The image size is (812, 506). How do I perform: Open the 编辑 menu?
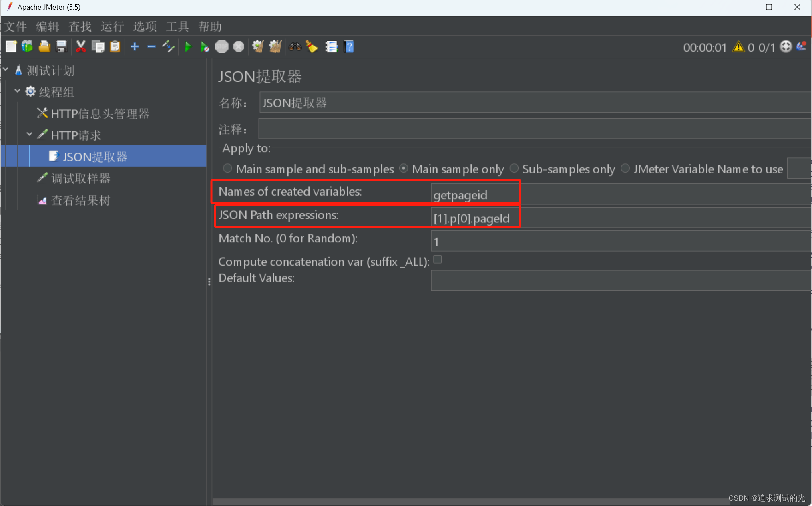[48, 27]
